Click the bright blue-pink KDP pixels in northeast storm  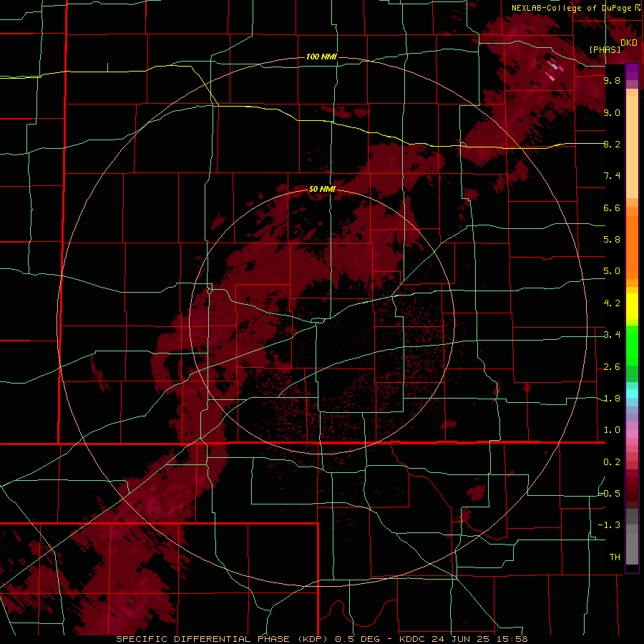coord(554,66)
